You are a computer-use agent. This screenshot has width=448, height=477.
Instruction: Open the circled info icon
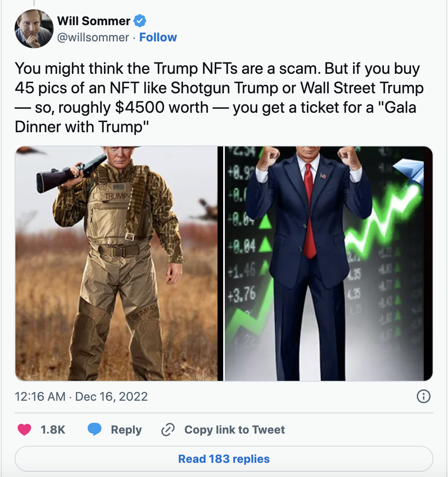423,396
